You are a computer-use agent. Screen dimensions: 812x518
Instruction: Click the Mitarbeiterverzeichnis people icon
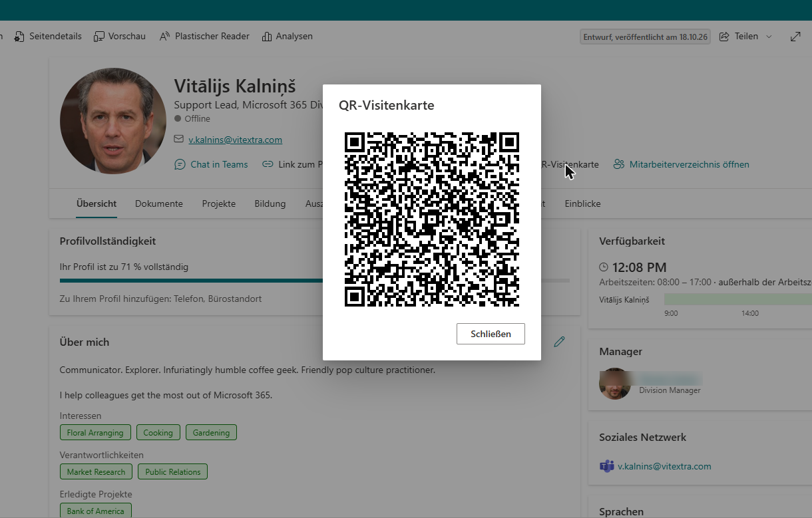[x=619, y=164]
